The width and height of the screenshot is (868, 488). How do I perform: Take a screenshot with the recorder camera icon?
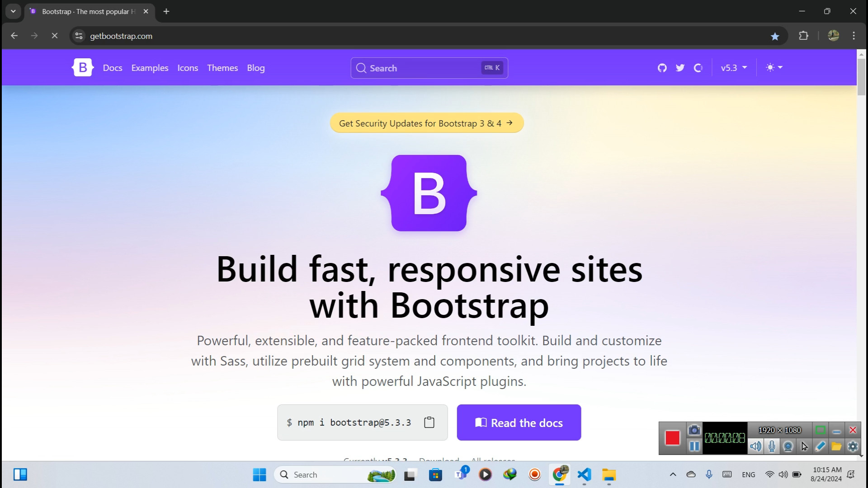(x=694, y=430)
